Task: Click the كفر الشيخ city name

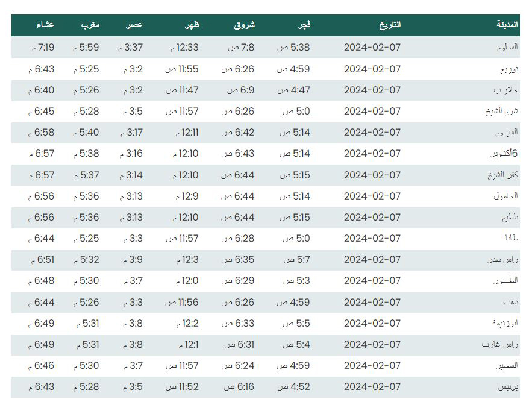Action: (503, 175)
